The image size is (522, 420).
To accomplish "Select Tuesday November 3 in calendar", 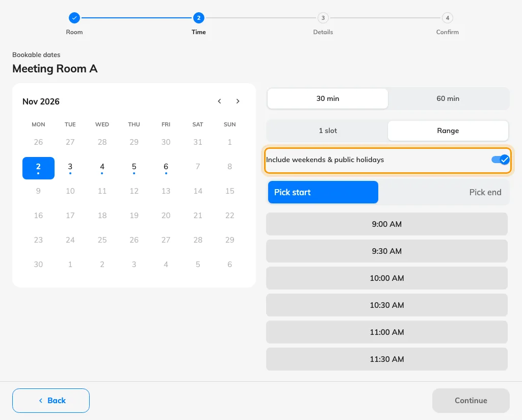I will pyautogui.click(x=70, y=168).
